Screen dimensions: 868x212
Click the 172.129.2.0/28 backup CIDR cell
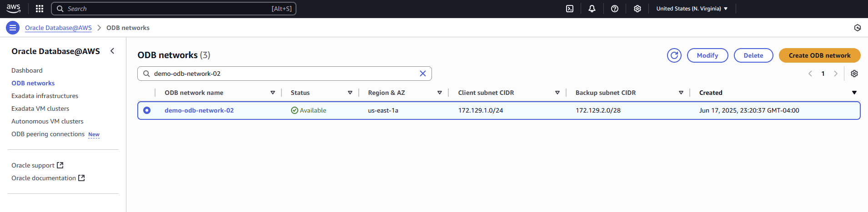pyautogui.click(x=598, y=110)
